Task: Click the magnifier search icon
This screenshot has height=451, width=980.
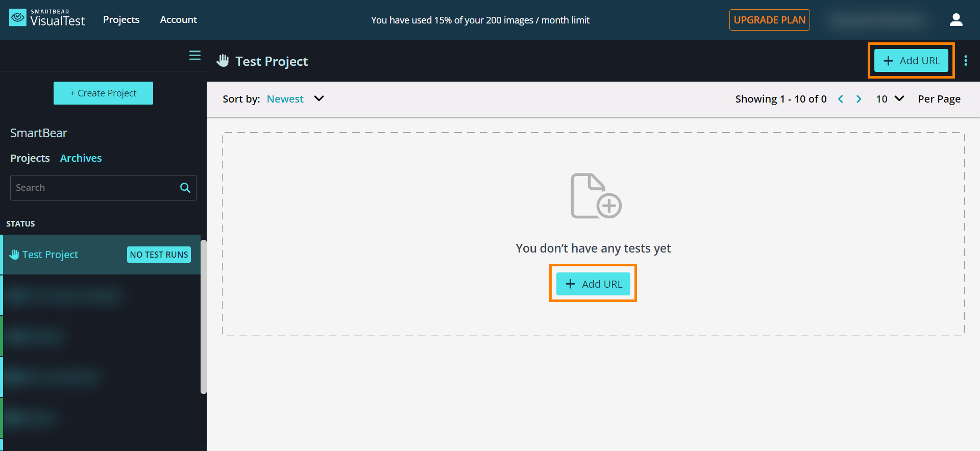Action: pos(185,188)
